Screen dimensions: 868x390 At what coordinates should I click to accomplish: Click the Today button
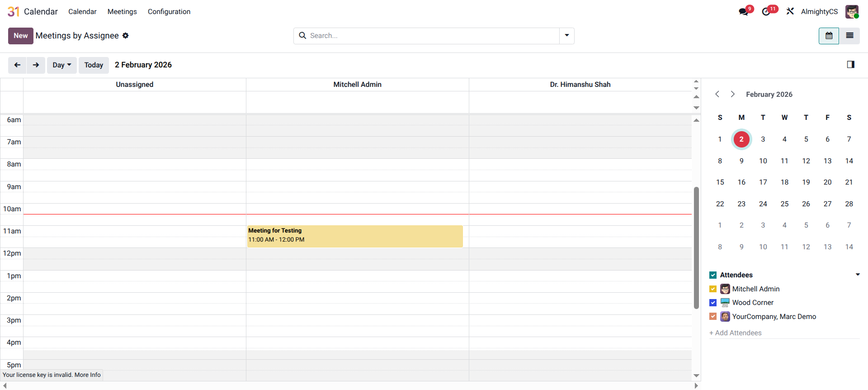click(94, 65)
